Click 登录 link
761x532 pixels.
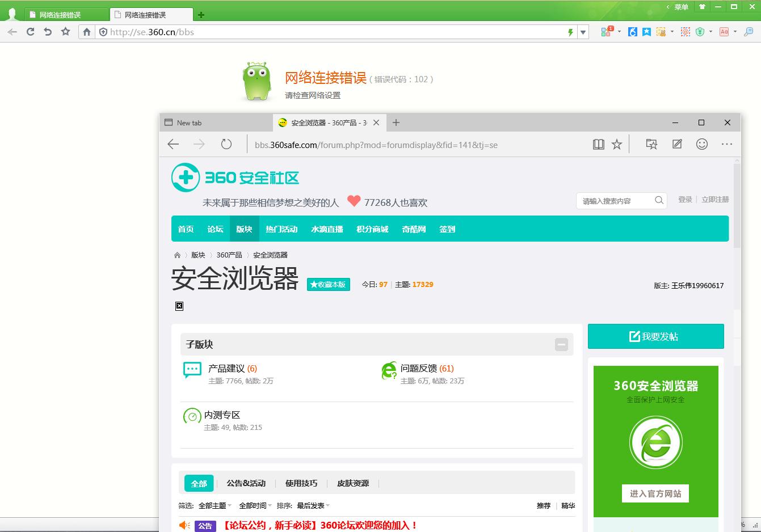(x=685, y=200)
